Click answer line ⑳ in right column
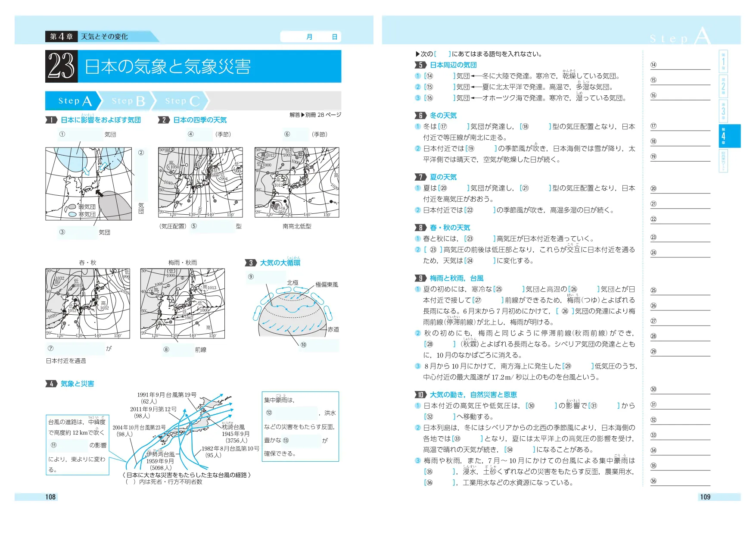Viewport: 756px width, 535px height. click(680, 189)
